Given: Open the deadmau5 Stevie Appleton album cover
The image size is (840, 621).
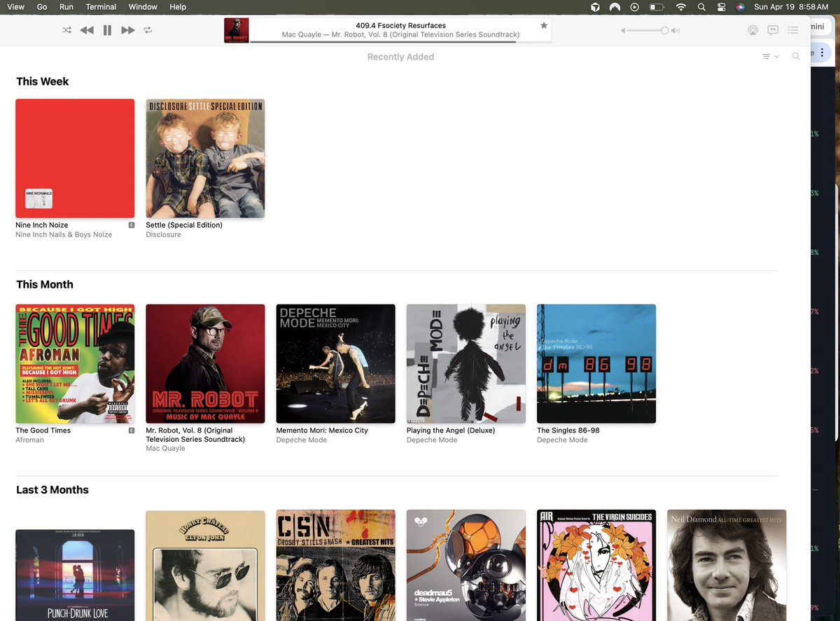Looking at the screenshot, I should pos(466,566).
